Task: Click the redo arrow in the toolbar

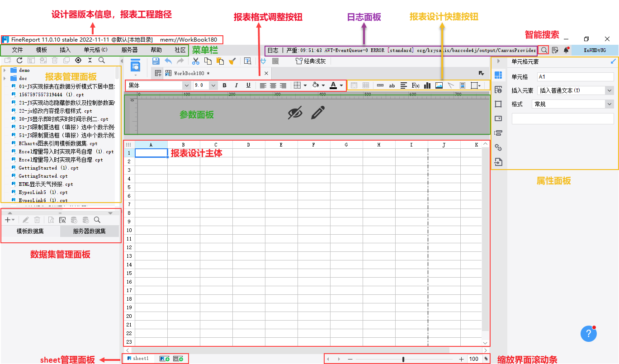Action: [180, 61]
